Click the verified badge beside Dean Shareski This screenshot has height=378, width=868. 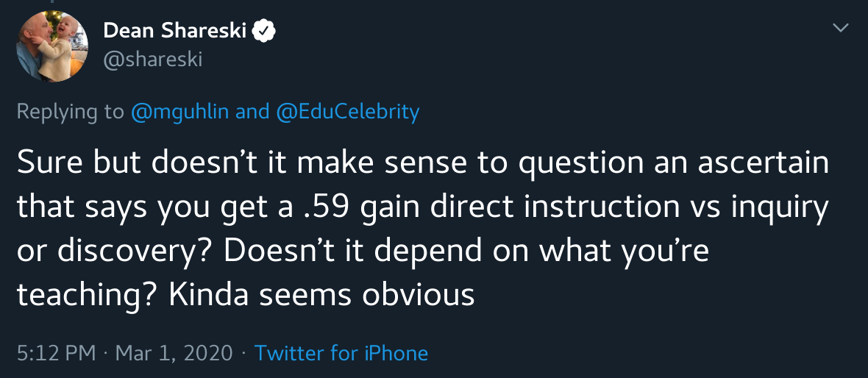click(264, 31)
